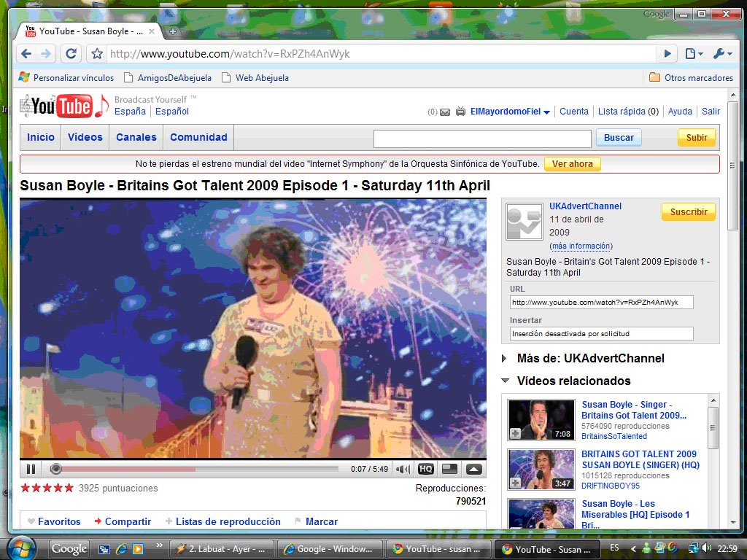Pause the video

point(31,469)
